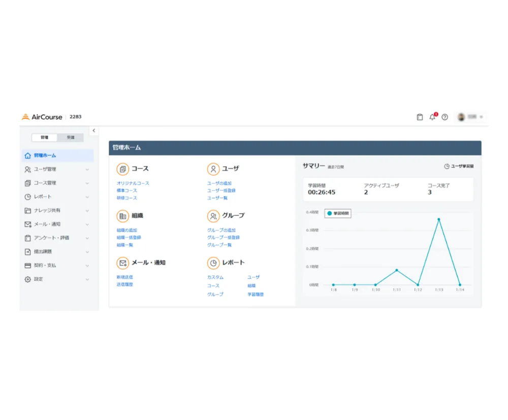Click the help question mark icon
Viewport: 508px width, 420px height.
click(x=444, y=117)
